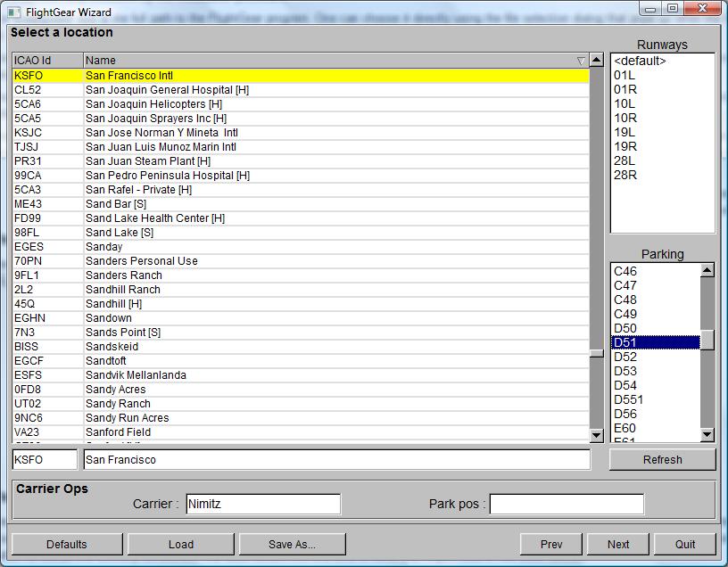Select the San Francisco Intl row
The width and height of the screenshot is (728, 567).
tap(301, 76)
